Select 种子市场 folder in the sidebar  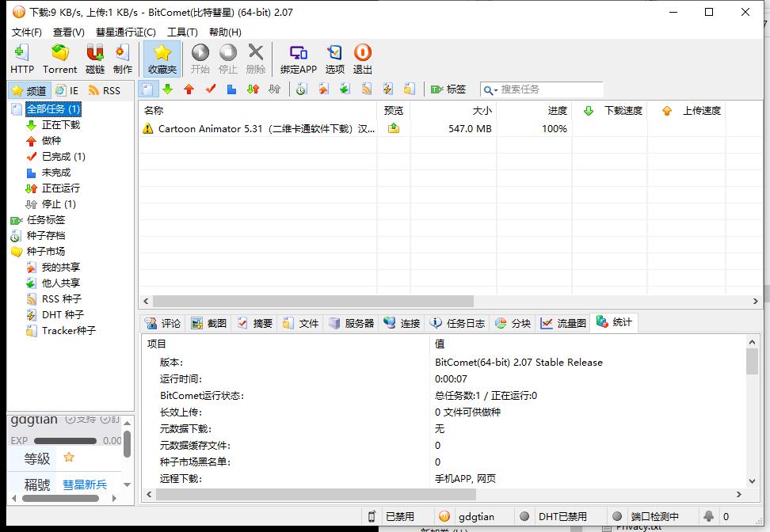[46, 251]
